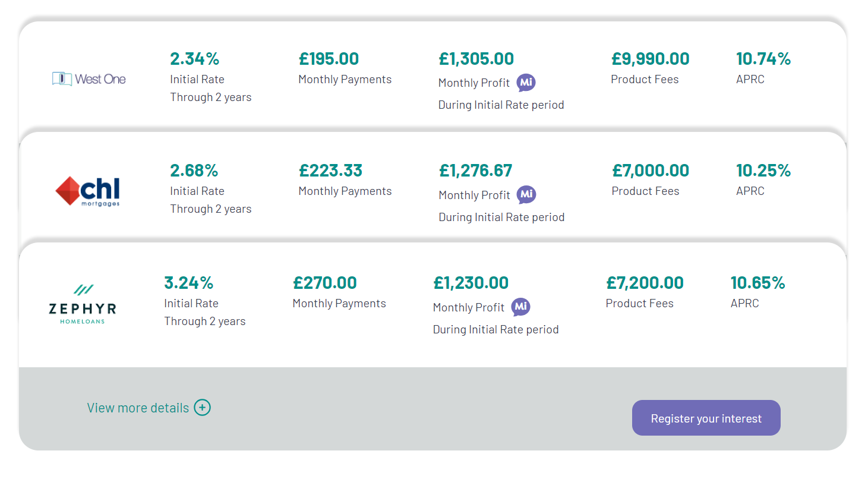Click the 10.74% APRC value
Screen dimensions: 868x479
pyautogui.click(x=763, y=59)
